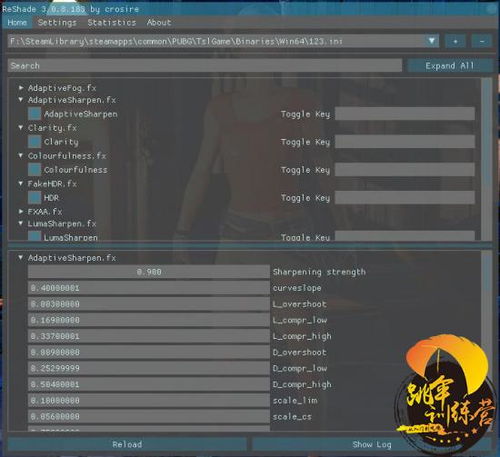Open the preset file path dropdown arrow
The width and height of the screenshot is (500, 457).
pyautogui.click(x=432, y=41)
